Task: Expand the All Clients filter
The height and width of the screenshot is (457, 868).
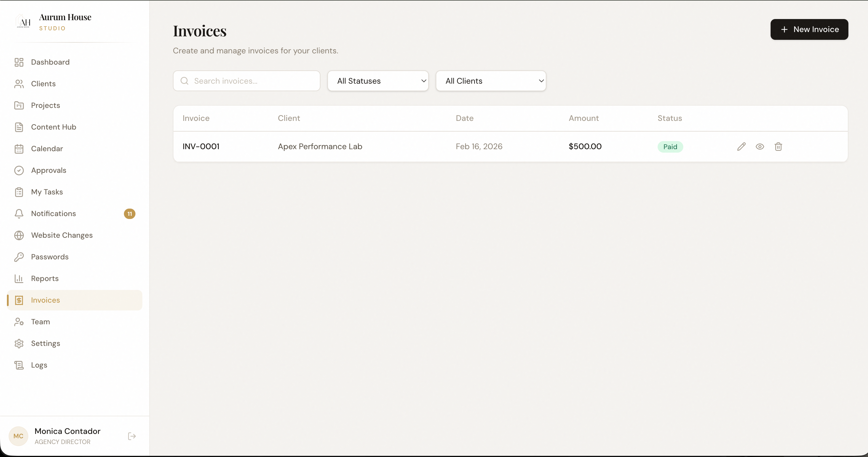Action: (491, 80)
